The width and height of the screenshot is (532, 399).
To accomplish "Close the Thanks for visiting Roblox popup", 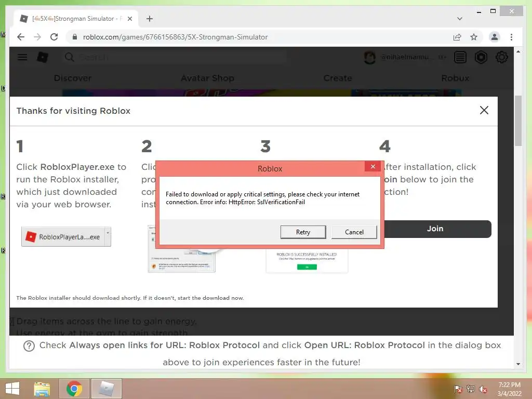I will pos(484,110).
